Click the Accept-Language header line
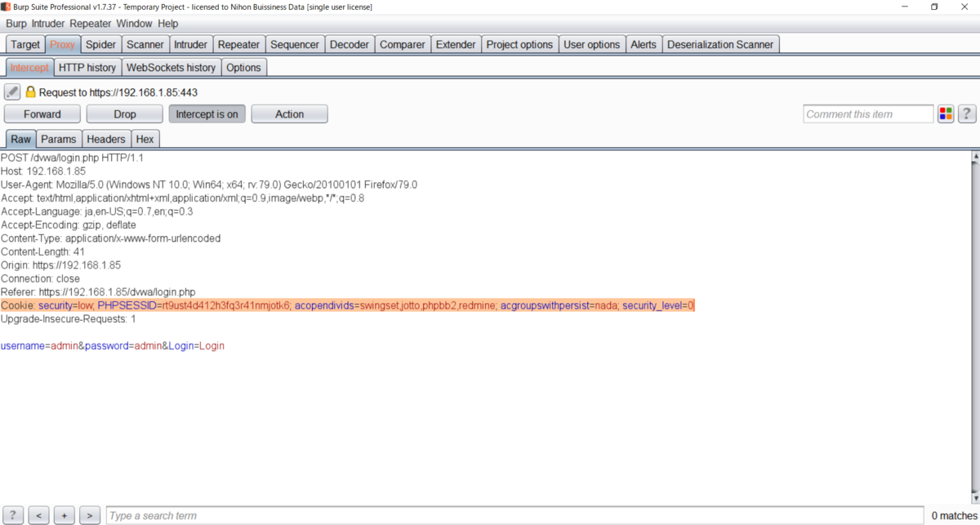This screenshot has width=980, height=525. click(x=96, y=211)
